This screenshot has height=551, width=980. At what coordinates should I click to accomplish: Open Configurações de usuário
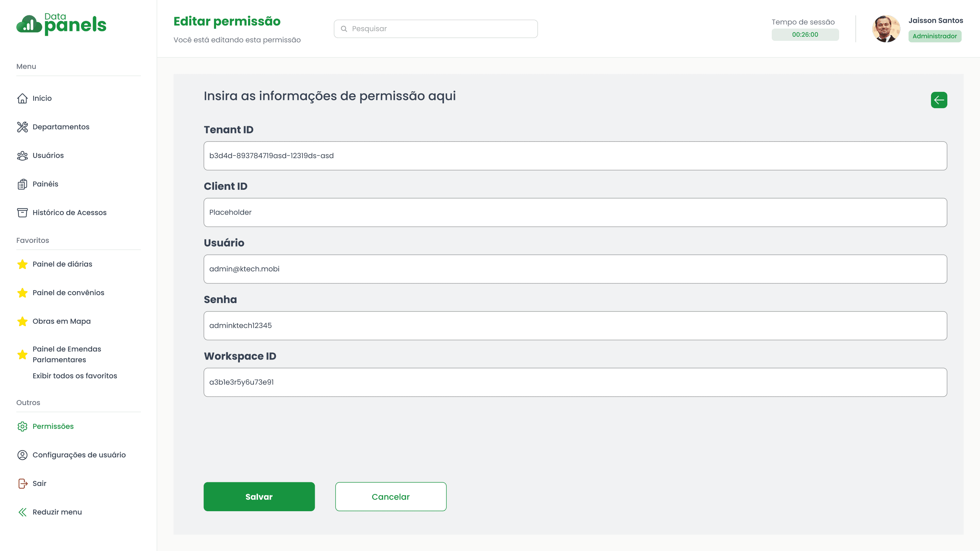(79, 455)
